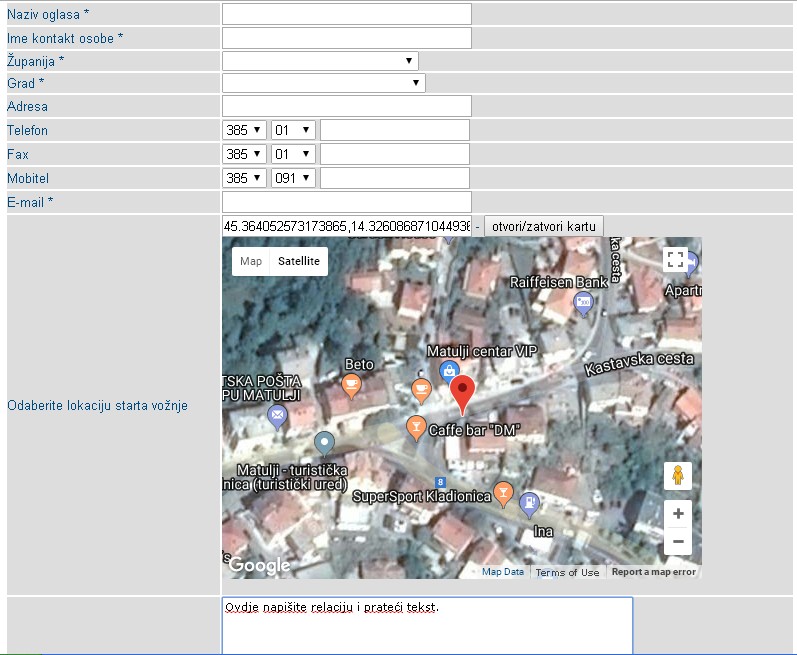Toggle fullscreen view of the map

pos(677,260)
